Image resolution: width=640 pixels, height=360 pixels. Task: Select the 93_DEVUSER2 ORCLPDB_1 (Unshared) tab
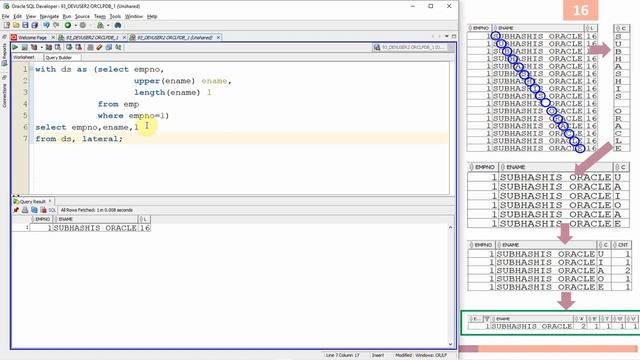pyautogui.click(x=174, y=37)
